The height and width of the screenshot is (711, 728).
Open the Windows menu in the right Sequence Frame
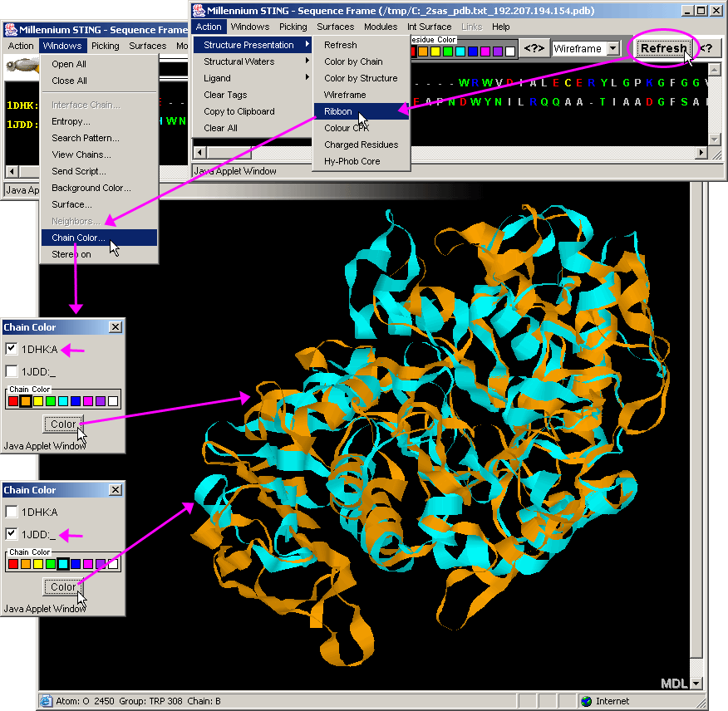click(x=250, y=27)
